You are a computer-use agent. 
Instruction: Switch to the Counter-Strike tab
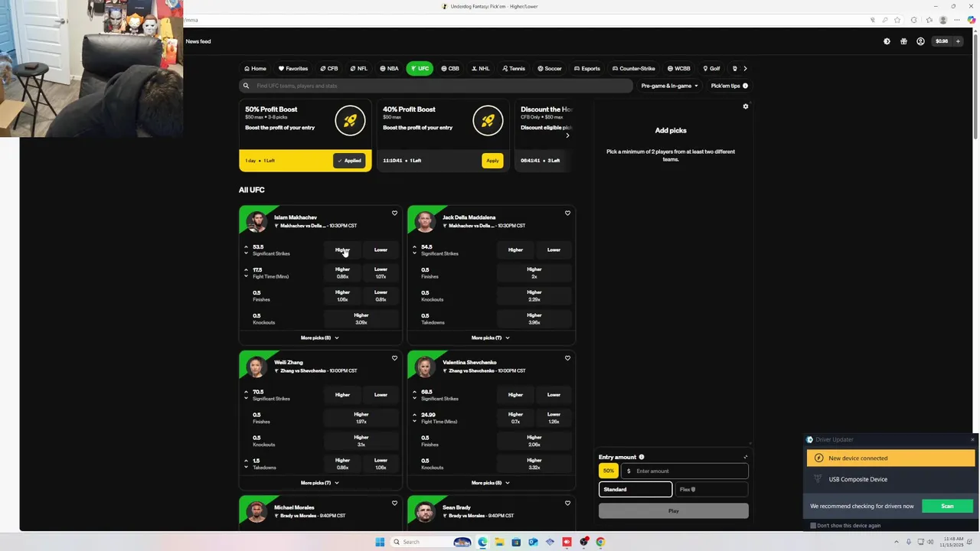(x=633, y=68)
